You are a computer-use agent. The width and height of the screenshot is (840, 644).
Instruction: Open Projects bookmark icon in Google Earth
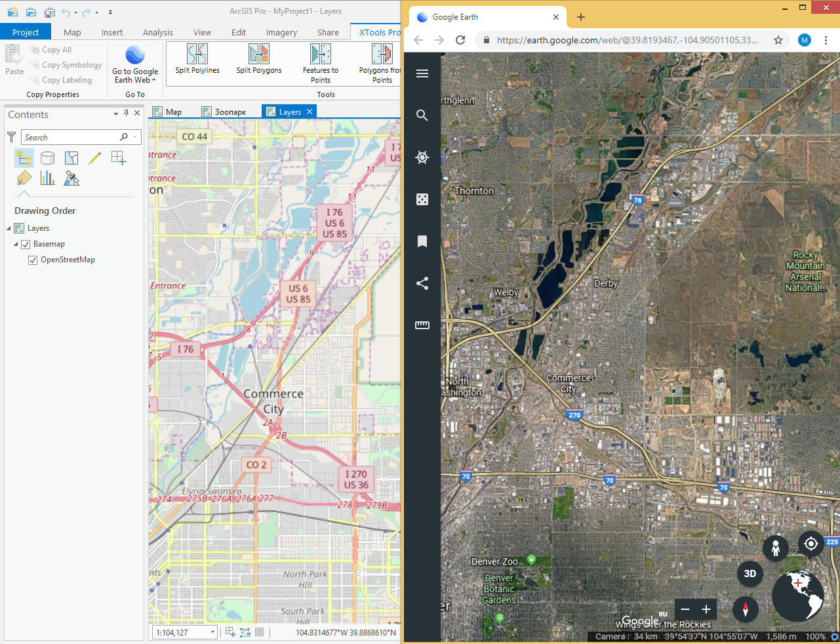click(x=422, y=241)
